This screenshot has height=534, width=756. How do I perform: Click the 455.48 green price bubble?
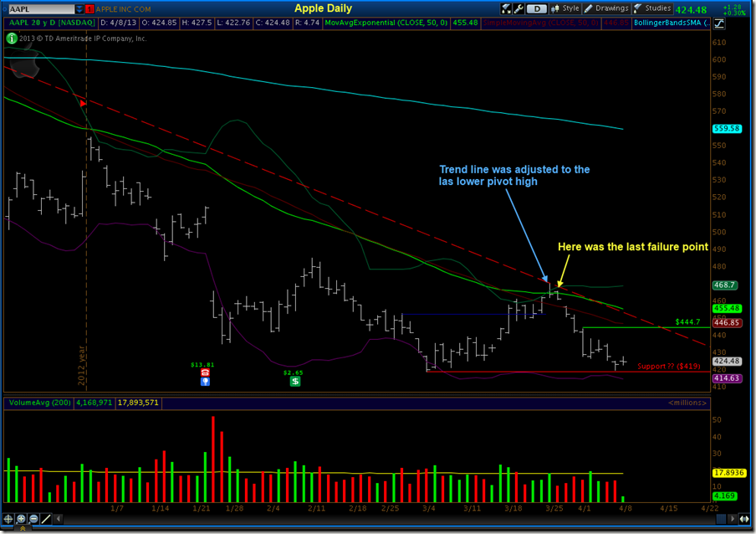(x=727, y=308)
